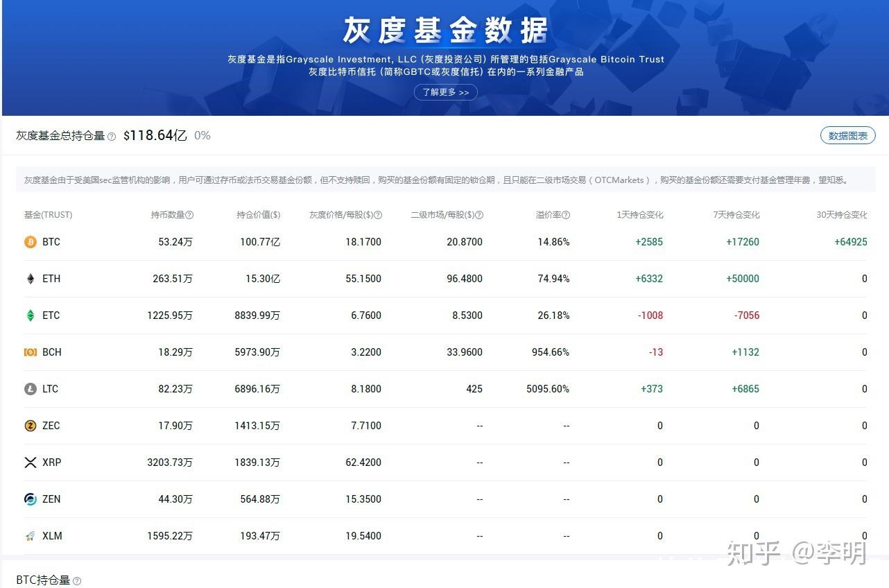This screenshot has height=588, width=889.
Task: Click BCH premium rate 954.66%
Action: pos(551,352)
